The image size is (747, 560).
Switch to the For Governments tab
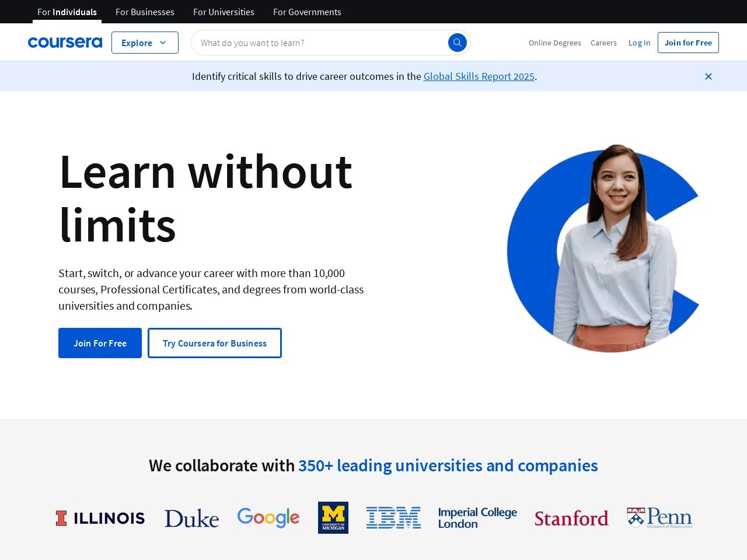click(307, 12)
